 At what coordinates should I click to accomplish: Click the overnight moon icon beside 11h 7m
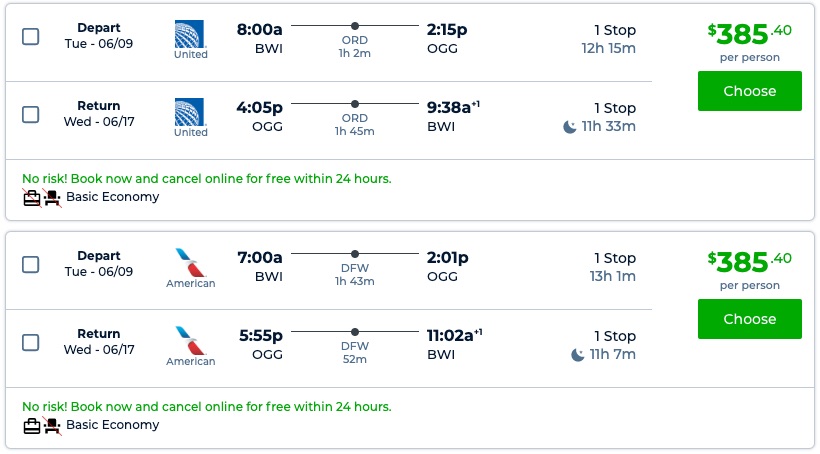click(x=578, y=354)
